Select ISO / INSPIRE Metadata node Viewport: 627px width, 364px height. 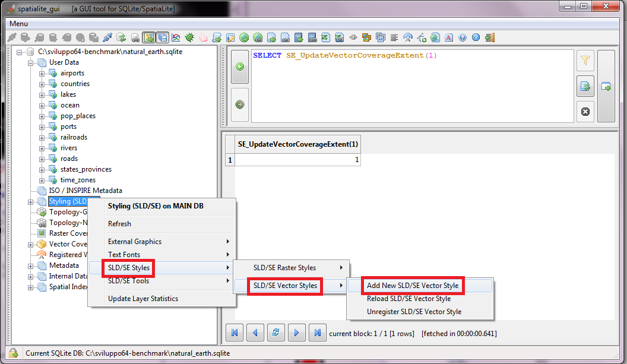click(85, 191)
